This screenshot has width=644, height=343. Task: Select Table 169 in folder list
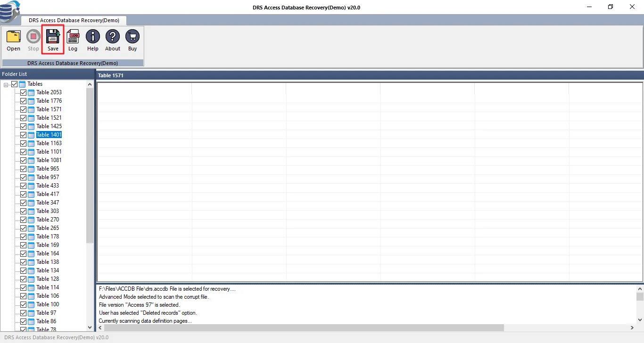tap(48, 245)
